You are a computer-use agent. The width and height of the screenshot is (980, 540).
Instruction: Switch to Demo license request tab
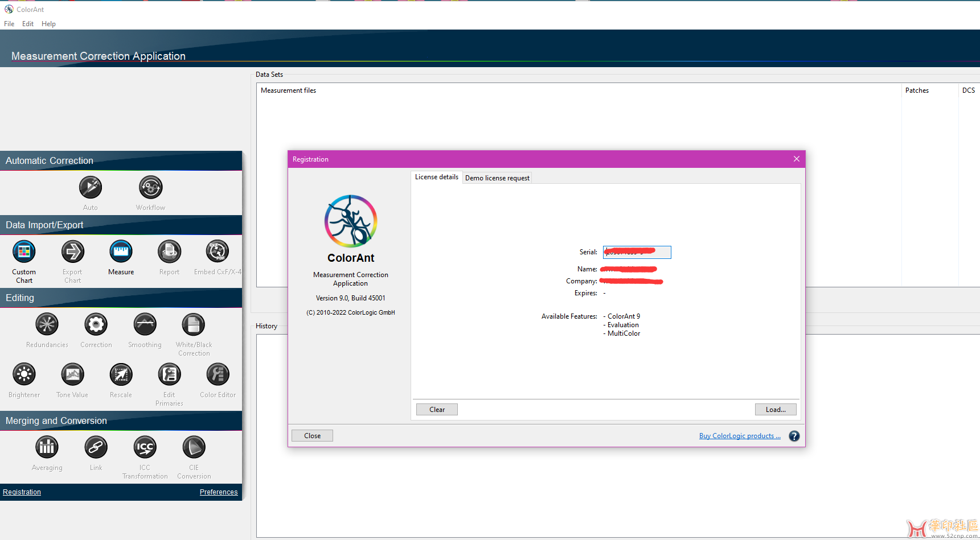(x=497, y=178)
